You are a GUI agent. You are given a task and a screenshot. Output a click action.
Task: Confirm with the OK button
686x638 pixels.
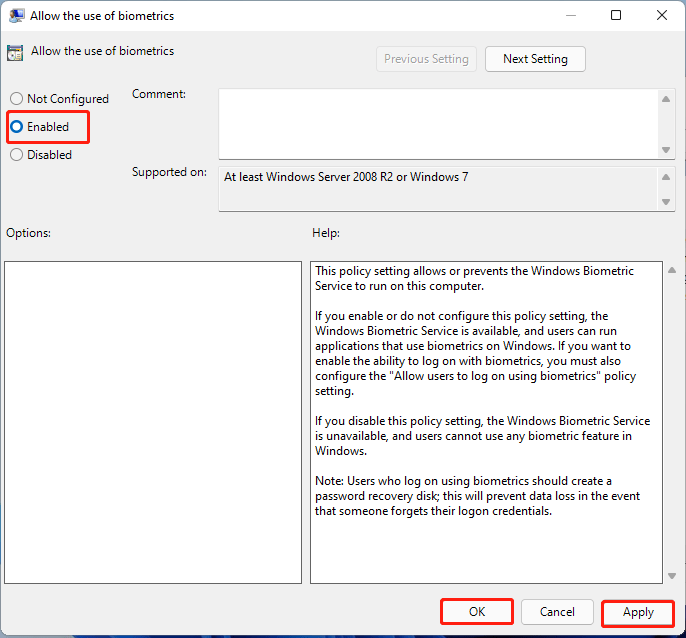click(x=477, y=611)
